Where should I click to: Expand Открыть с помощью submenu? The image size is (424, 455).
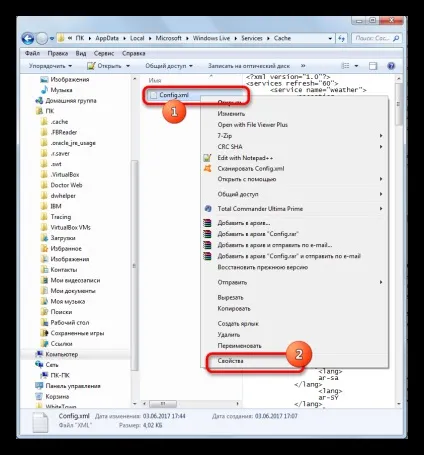(293, 179)
